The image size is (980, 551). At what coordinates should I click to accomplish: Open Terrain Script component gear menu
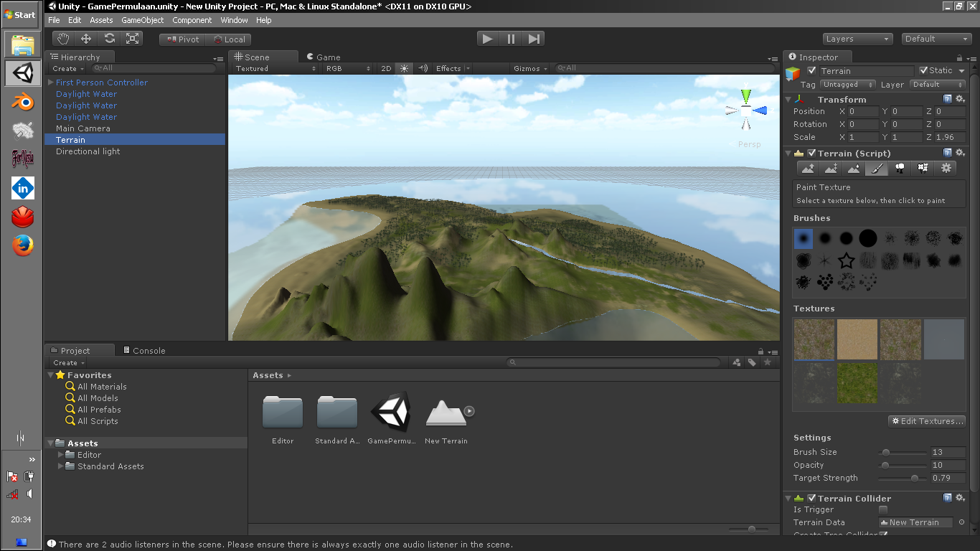point(960,153)
